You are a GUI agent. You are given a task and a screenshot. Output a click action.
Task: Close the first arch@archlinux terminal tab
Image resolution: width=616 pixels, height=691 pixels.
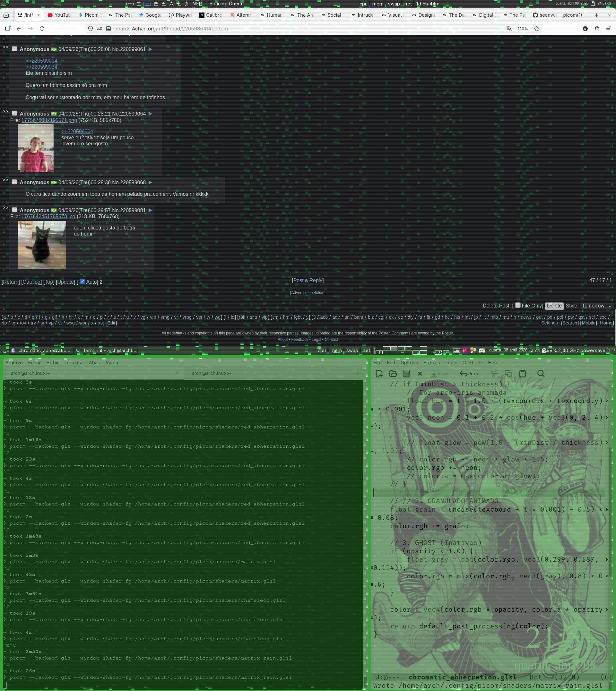point(177,373)
